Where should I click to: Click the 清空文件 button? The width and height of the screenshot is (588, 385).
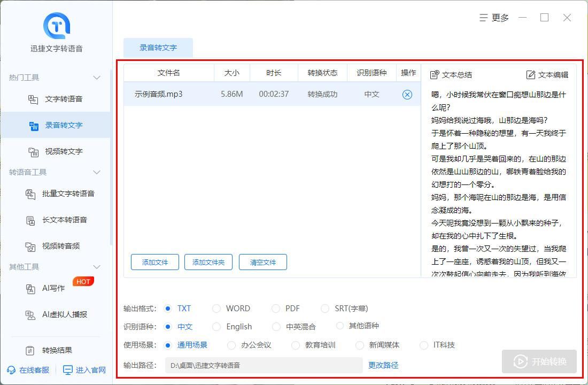(263, 263)
